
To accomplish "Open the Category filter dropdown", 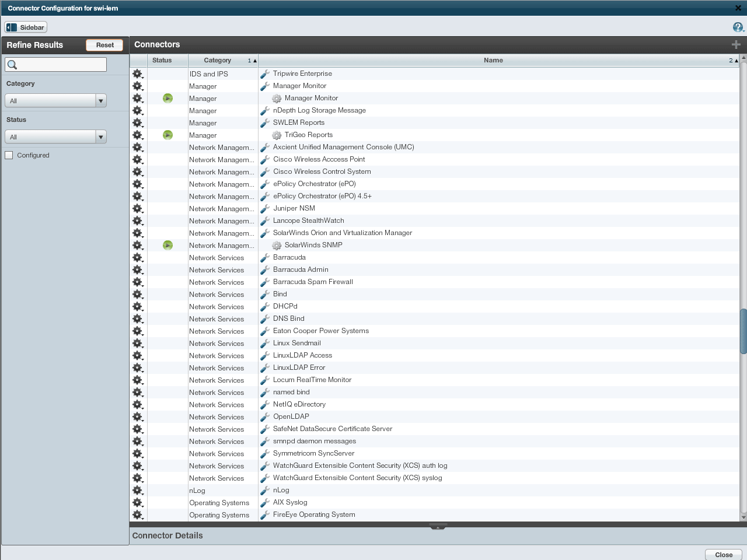I will coord(55,100).
